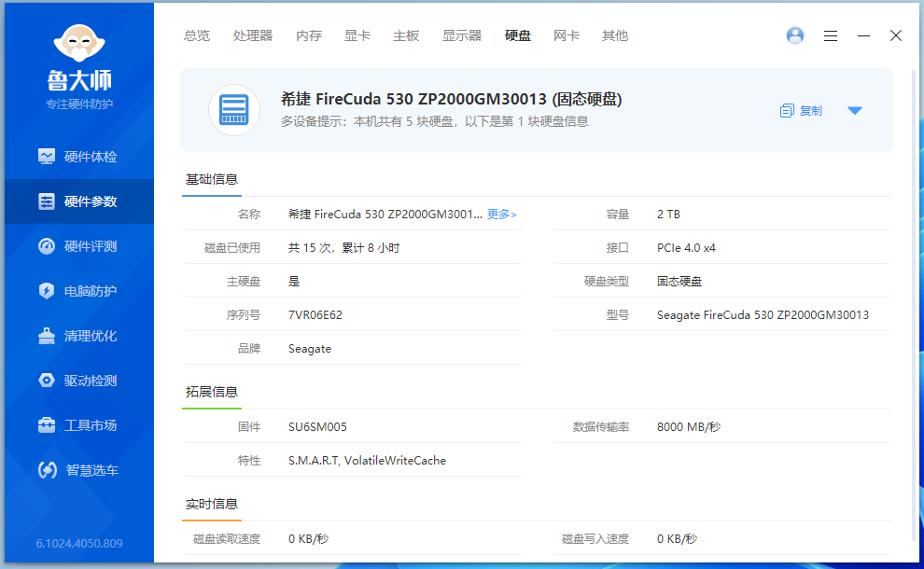Viewport: 924px width, 569px height.
Task: Open 驱动检测 driver check
Action: [79, 381]
